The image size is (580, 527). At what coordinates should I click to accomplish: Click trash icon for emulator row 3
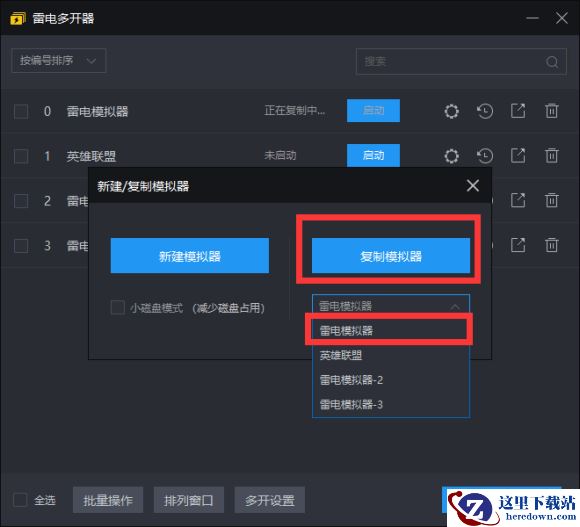pos(551,245)
